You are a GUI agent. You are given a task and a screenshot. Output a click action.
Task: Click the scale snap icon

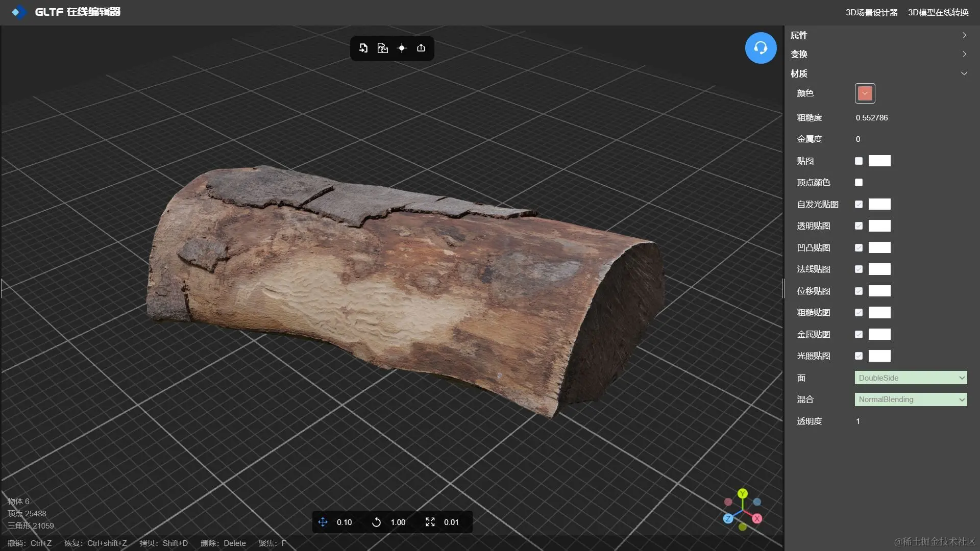click(x=430, y=522)
